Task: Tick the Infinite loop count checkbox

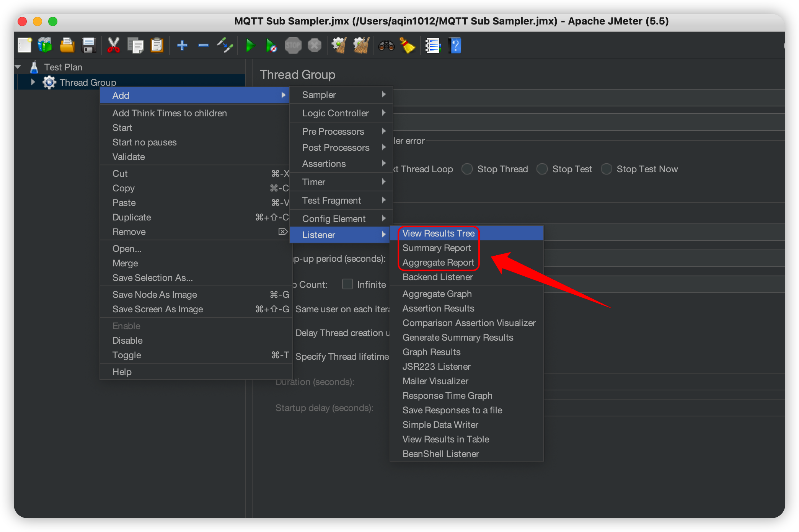Action: (347, 284)
